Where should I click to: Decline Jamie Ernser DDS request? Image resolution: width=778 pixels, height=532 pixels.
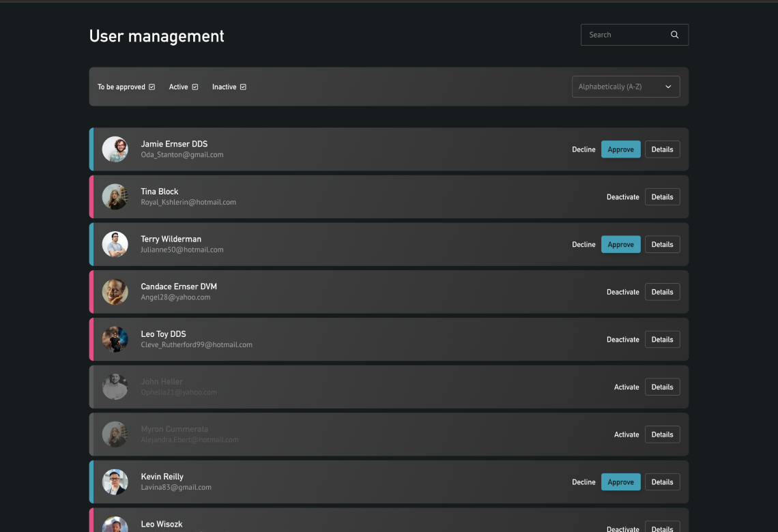(583, 149)
